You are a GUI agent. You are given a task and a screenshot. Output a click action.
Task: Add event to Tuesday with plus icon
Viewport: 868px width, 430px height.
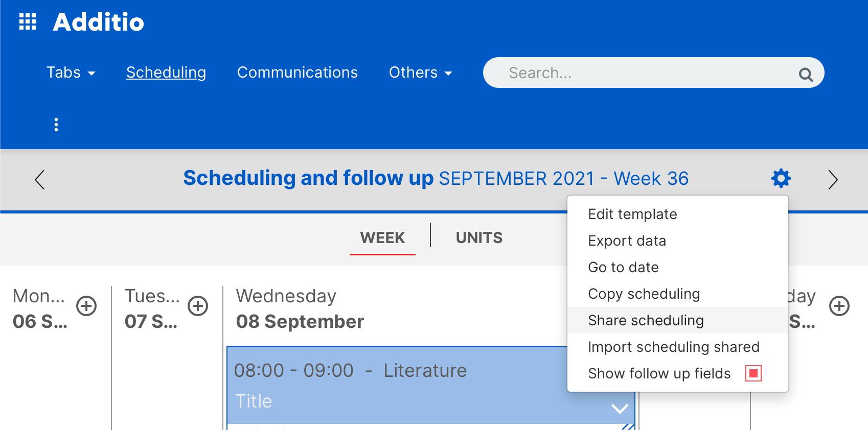point(198,306)
